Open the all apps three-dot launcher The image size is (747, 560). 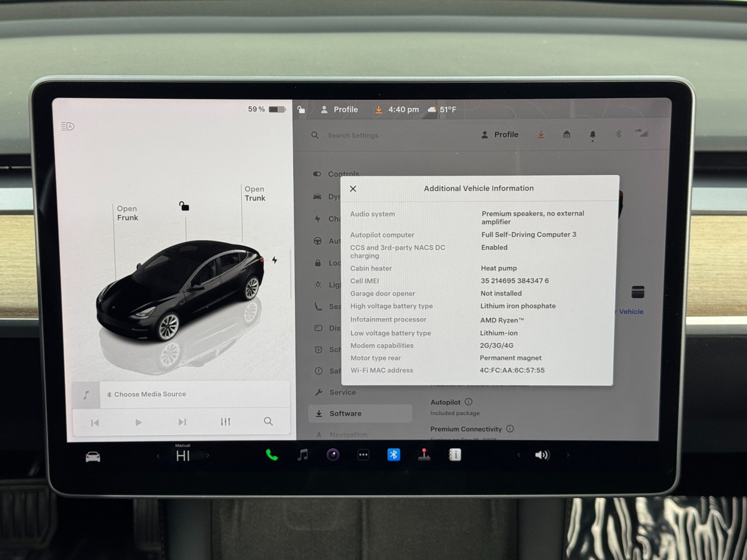(363, 455)
